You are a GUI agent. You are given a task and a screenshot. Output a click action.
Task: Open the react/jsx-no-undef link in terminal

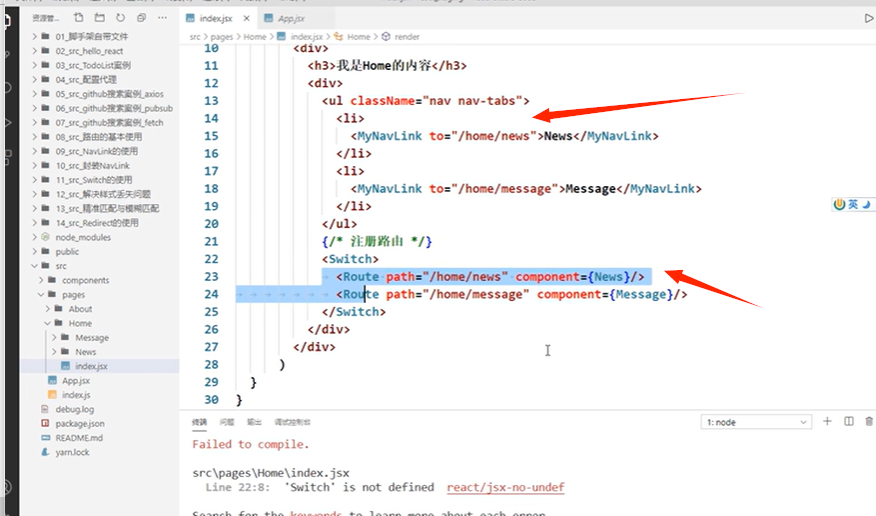pos(505,488)
